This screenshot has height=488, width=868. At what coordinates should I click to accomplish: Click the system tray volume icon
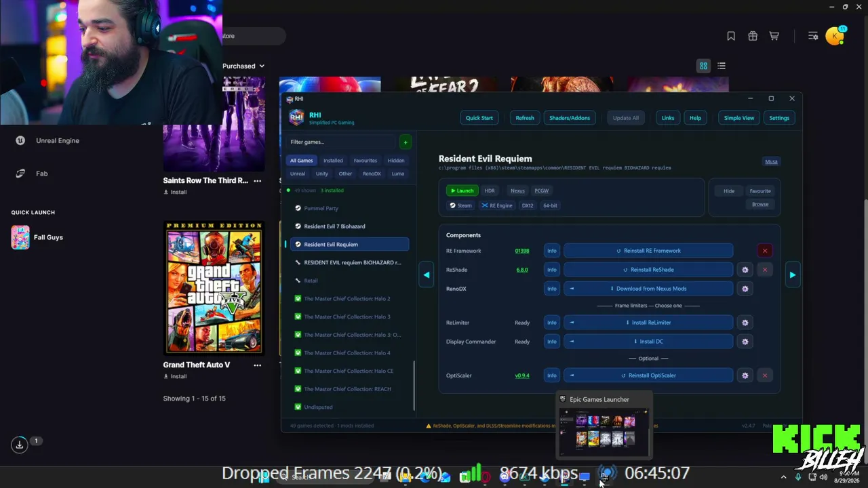[x=823, y=477]
